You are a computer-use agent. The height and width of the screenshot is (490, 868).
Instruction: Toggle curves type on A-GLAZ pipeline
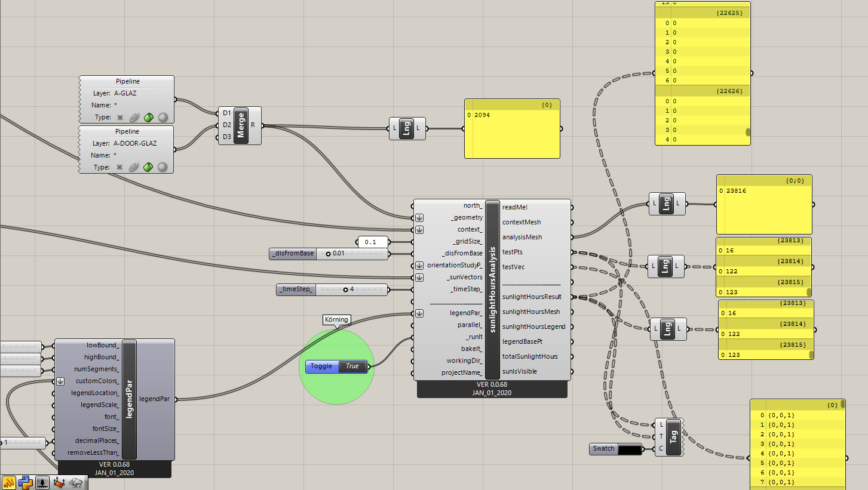(x=134, y=118)
